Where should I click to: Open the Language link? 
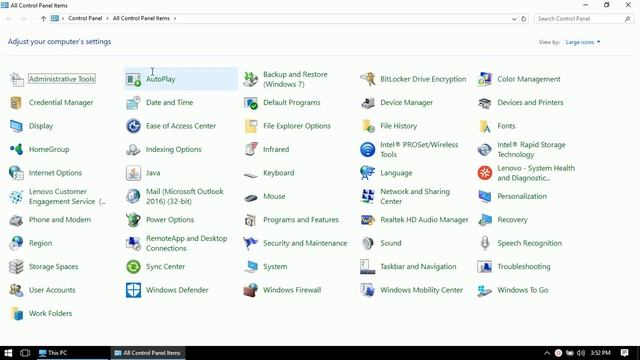[396, 173]
